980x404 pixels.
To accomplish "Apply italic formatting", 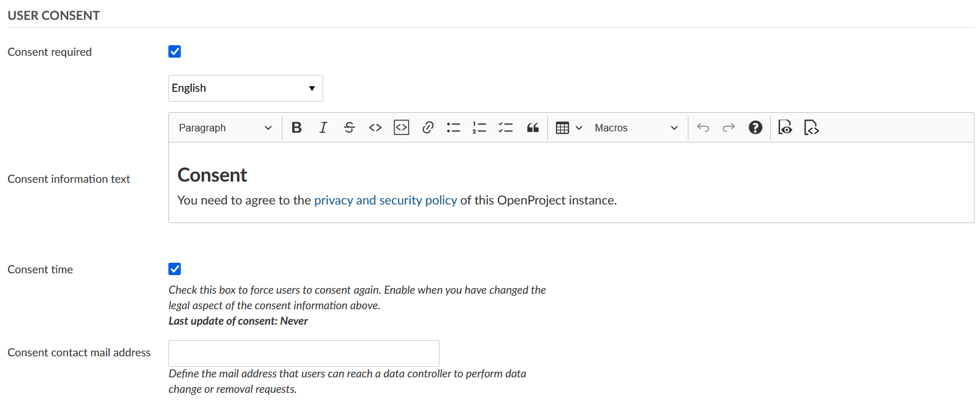I will tap(323, 128).
